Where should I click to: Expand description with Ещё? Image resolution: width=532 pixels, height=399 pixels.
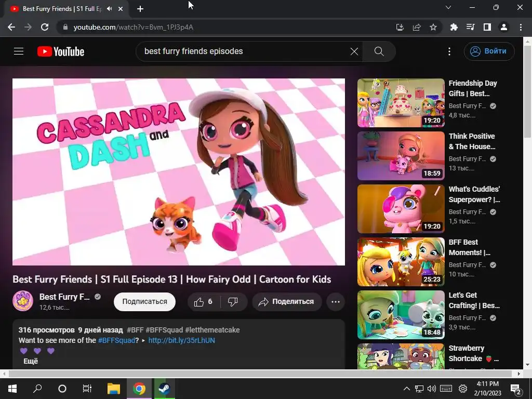click(31, 362)
